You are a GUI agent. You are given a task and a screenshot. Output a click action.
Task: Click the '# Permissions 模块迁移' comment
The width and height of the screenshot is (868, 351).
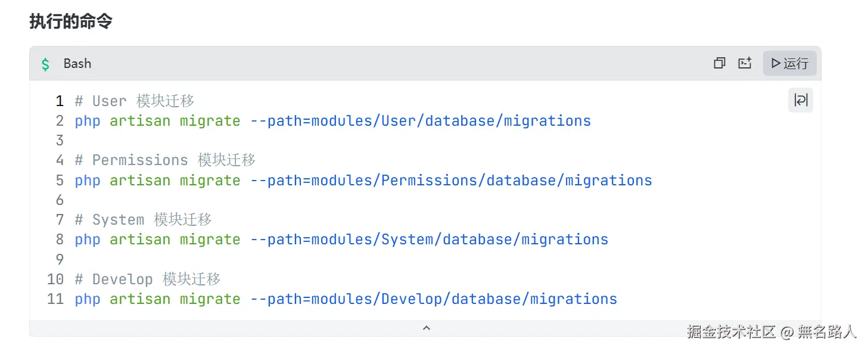point(165,160)
